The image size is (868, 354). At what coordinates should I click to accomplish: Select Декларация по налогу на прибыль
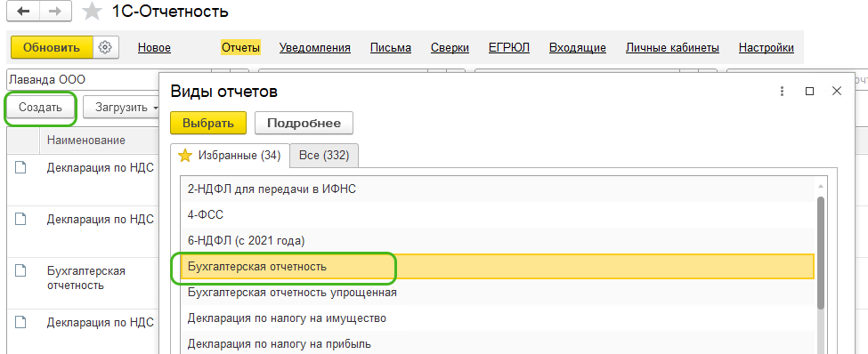[x=279, y=344]
